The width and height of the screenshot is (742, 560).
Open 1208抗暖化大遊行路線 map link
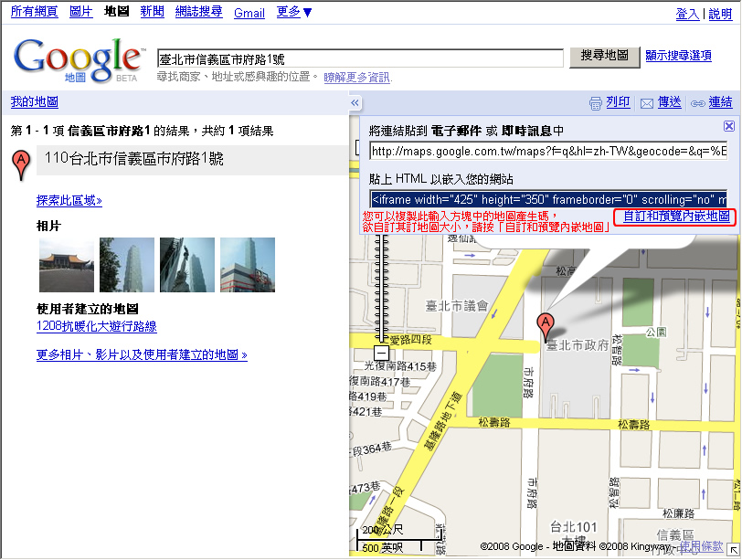[x=97, y=326]
